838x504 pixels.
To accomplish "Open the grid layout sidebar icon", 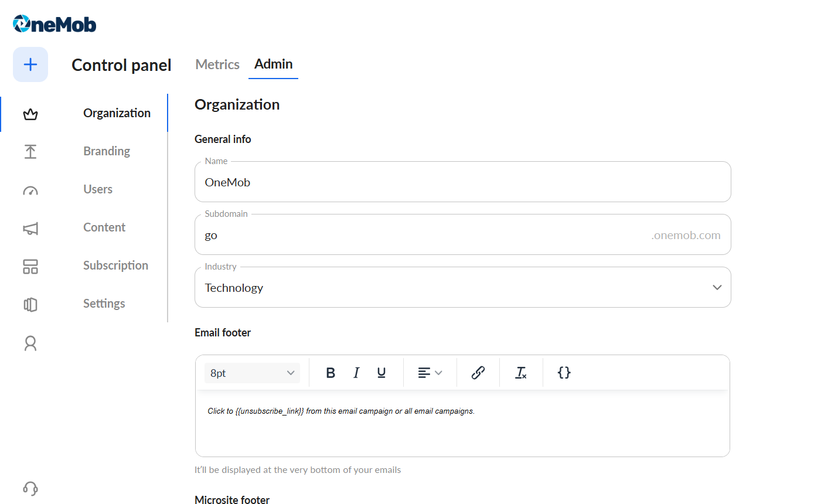I will (30, 267).
